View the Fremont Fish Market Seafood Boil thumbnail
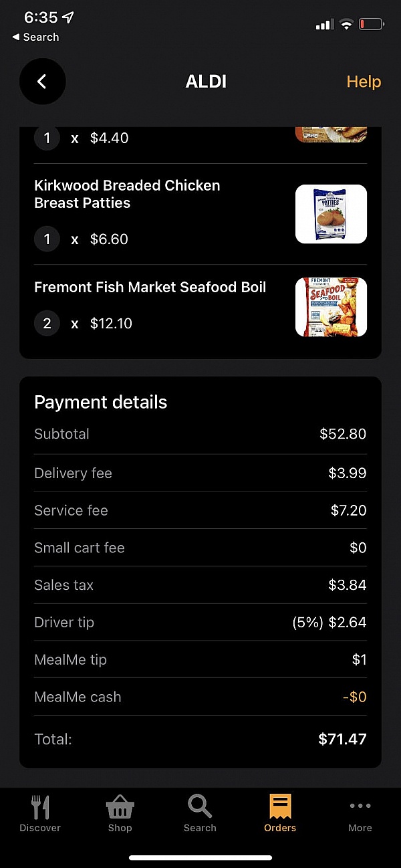 click(331, 307)
